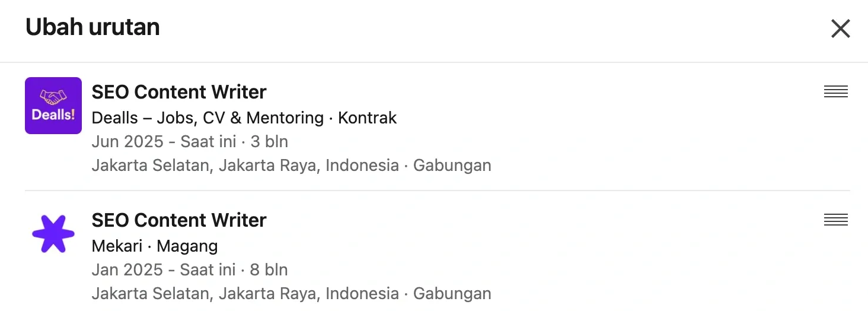
Task: Click the Jan 2025 - Saat ini date
Action: (x=164, y=270)
